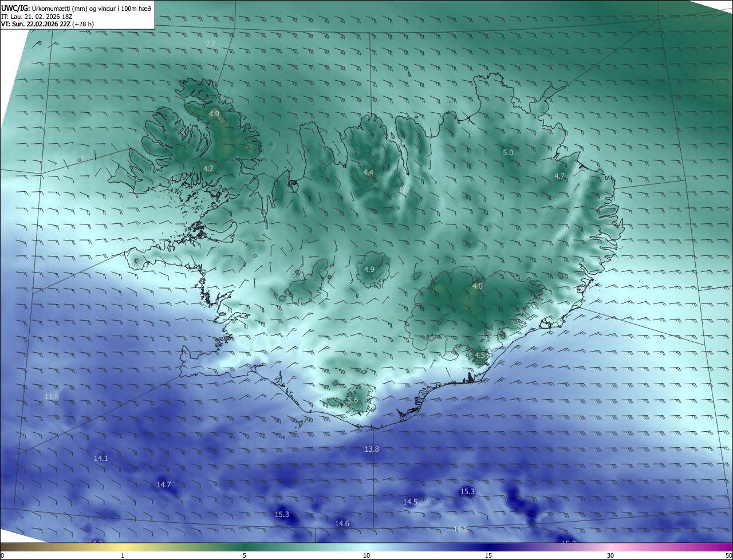This screenshot has width=733, height=560.
Task: Click the 4.7 value label on the map
Action: [559, 176]
